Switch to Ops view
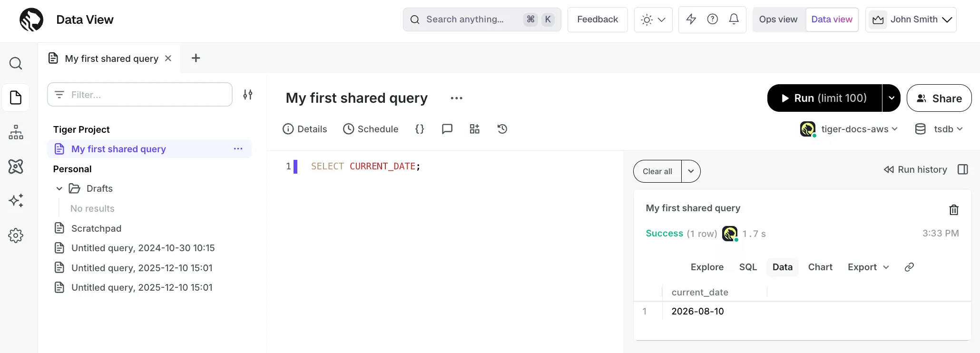This screenshot has height=353, width=980. click(x=778, y=20)
